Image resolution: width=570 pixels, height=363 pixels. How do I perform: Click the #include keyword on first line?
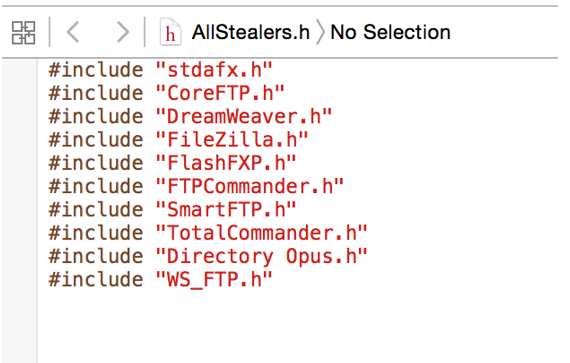(96, 70)
